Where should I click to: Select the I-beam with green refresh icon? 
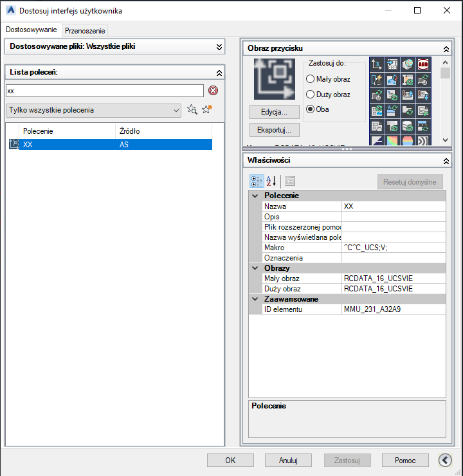pyautogui.click(x=408, y=80)
